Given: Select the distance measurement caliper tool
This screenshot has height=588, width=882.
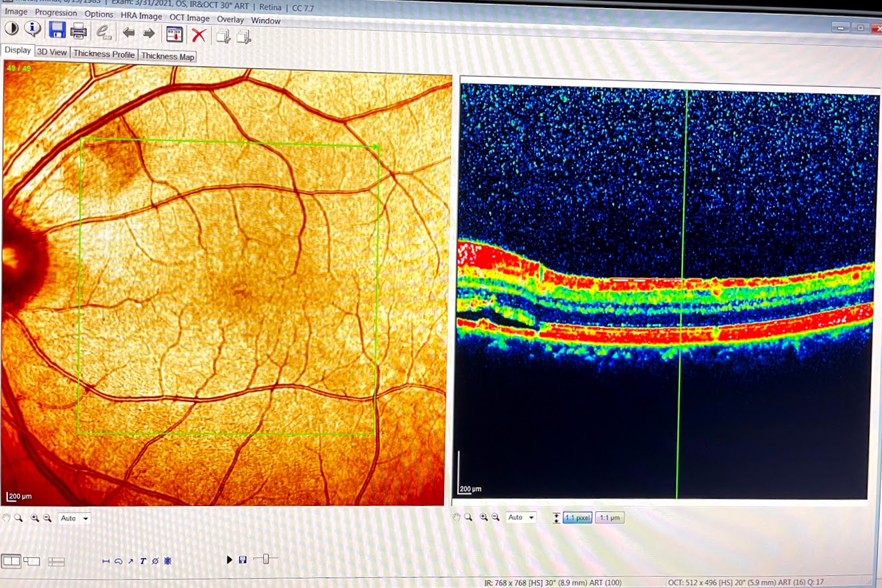Looking at the screenshot, I should point(105,561).
